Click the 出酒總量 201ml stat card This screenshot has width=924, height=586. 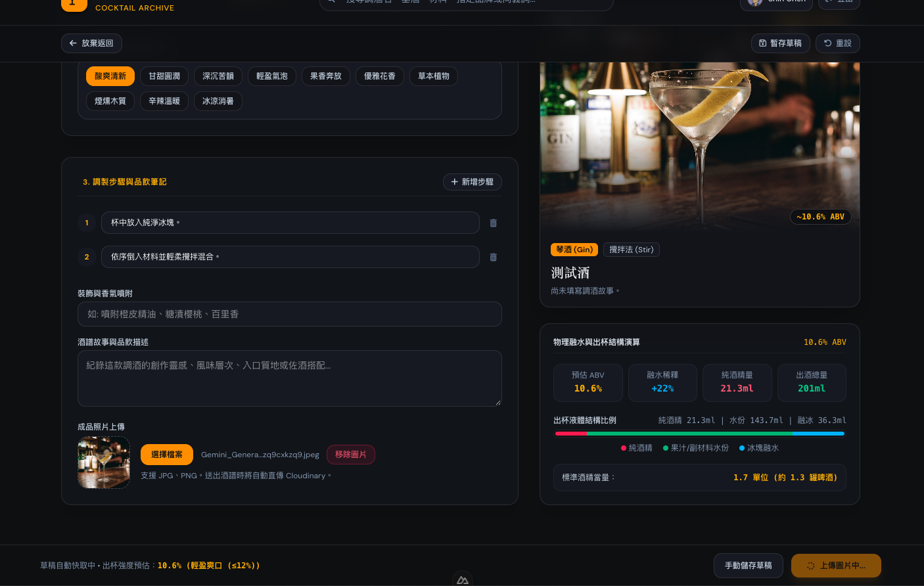coord(812,382)
